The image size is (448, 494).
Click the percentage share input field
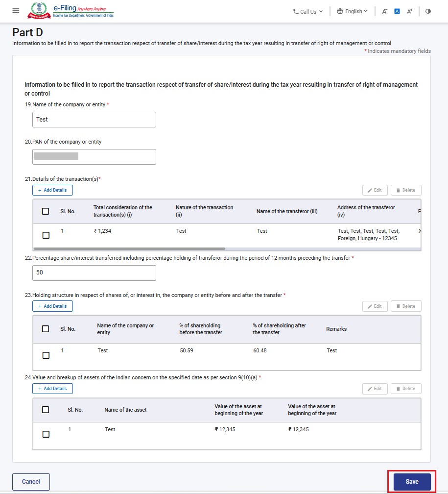click(x=94, y=273)
